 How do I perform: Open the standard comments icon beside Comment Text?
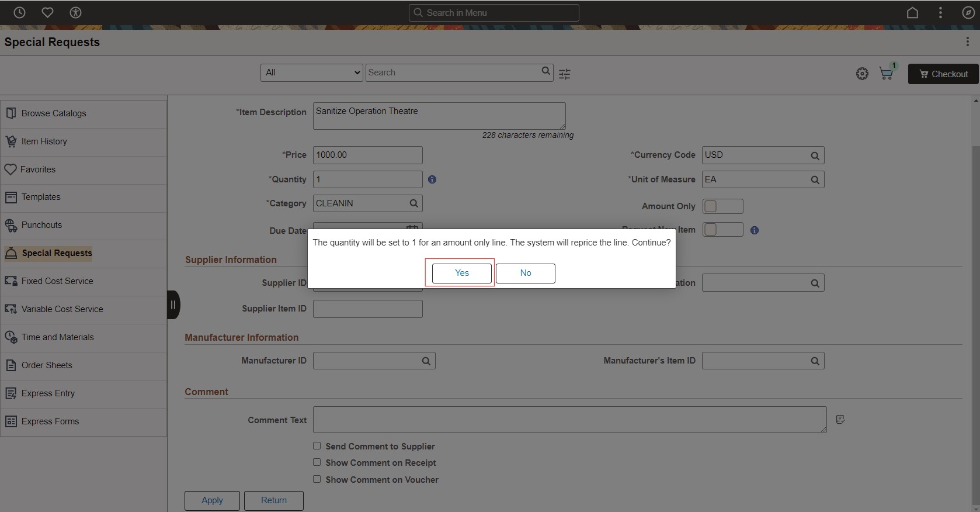point(840,419)
